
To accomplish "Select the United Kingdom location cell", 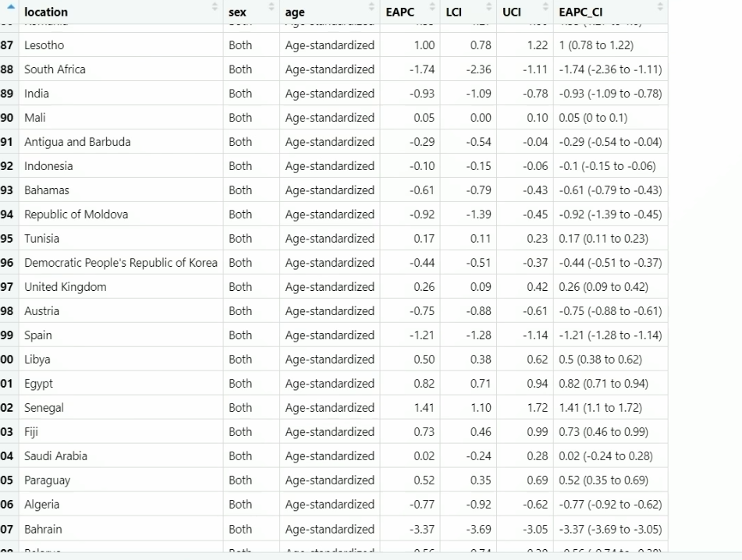I will pos(121,287).
